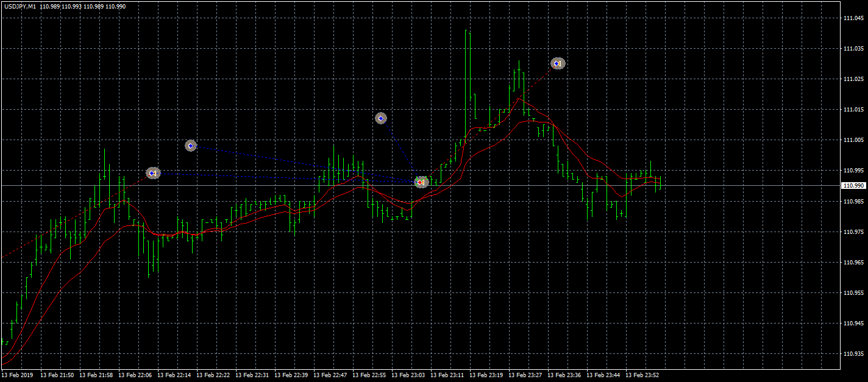Screen dimensions: 868x382
Task: Click the 111.005 price scale label
Action: (x=853, y=140)
